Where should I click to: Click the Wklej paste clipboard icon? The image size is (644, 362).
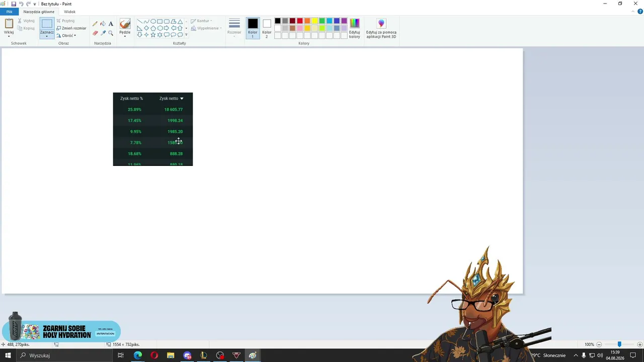click(x=9, y=24)
